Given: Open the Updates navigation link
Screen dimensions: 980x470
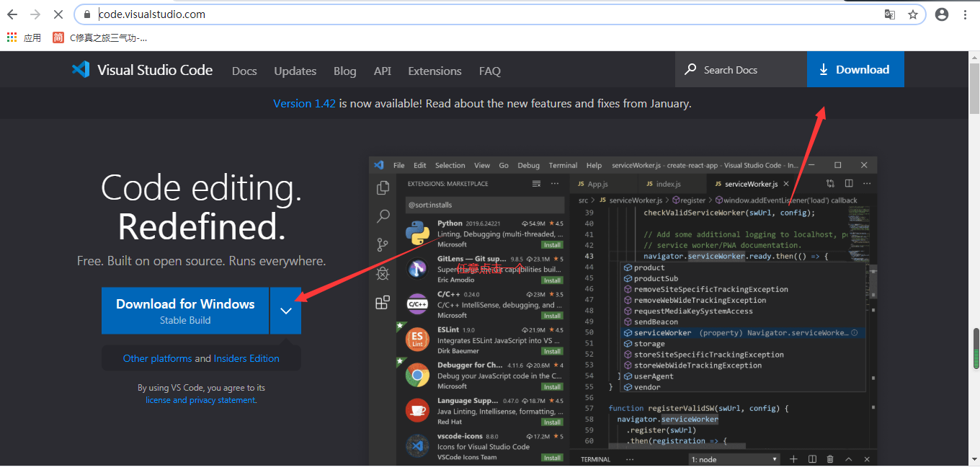Looking at the screenshot, I should (295, 71).
